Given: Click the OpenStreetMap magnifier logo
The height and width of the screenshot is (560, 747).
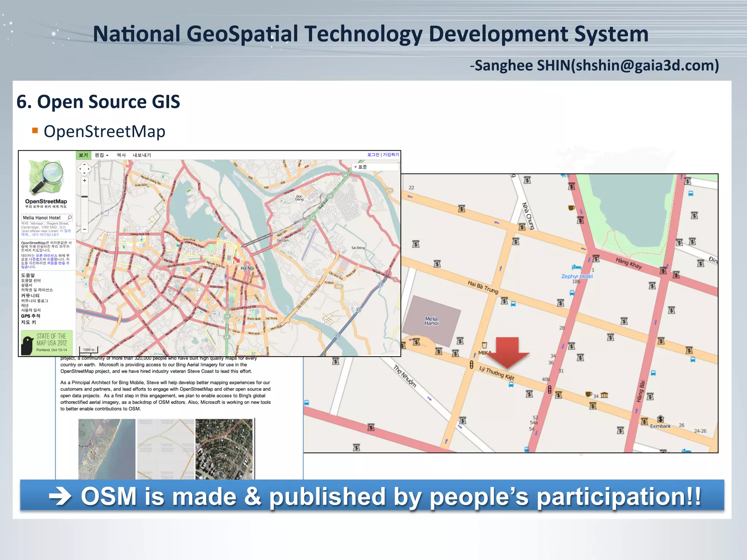Looking at the screenshot, I should click(x=46, y=177).
